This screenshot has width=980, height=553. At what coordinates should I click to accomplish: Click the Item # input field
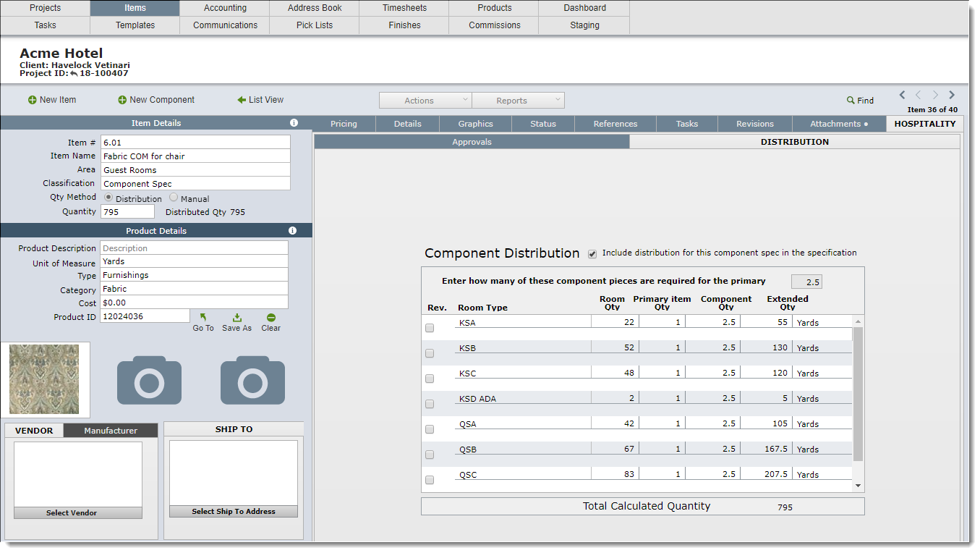coord(195,142)
